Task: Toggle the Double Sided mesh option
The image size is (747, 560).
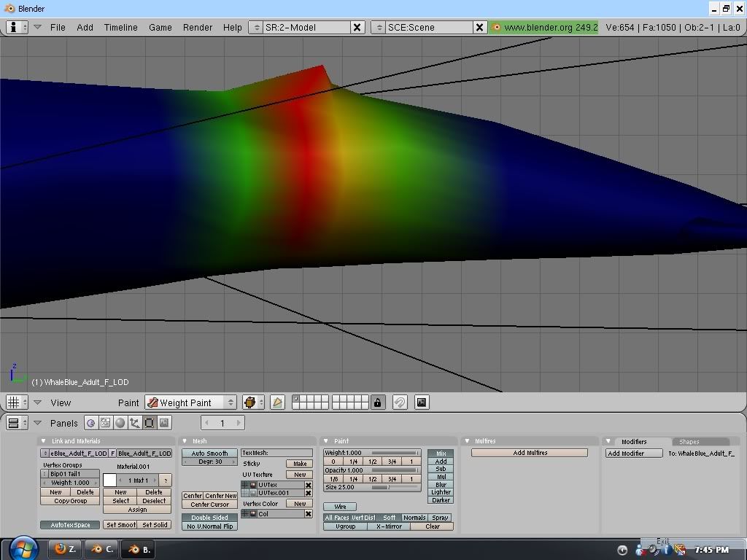Action: 209,518
